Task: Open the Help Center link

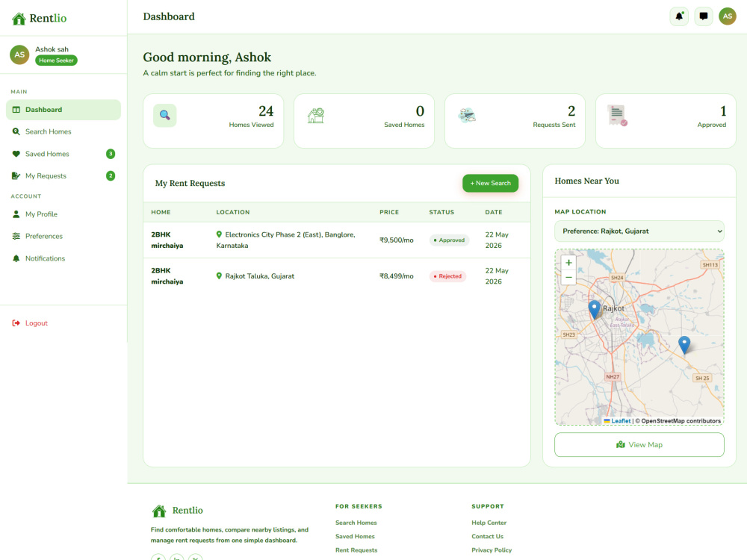Action: [489, 523]
